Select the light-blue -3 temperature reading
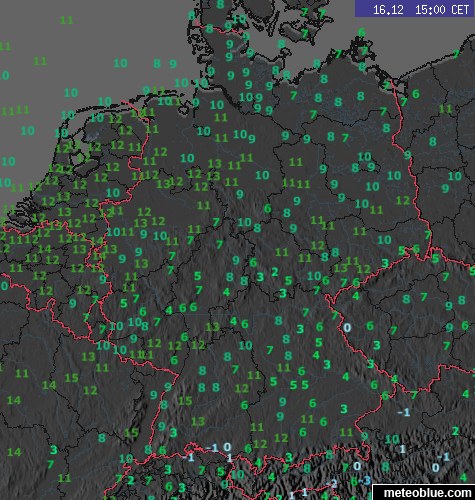 [365, 481]
